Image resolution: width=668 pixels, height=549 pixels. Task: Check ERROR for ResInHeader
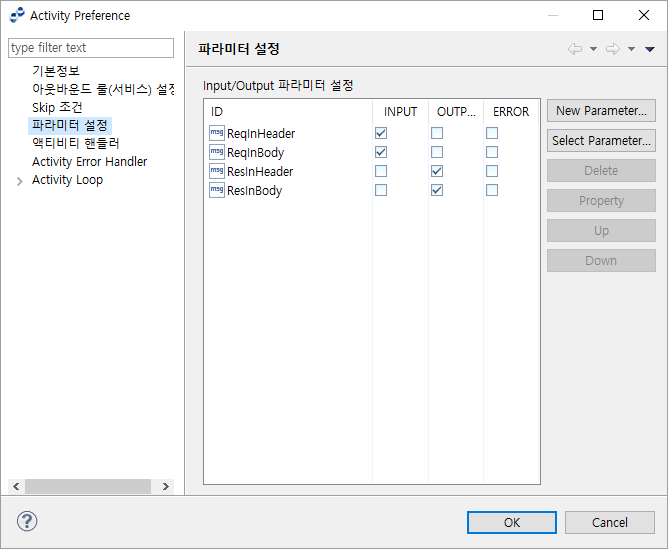pos(492,171)
